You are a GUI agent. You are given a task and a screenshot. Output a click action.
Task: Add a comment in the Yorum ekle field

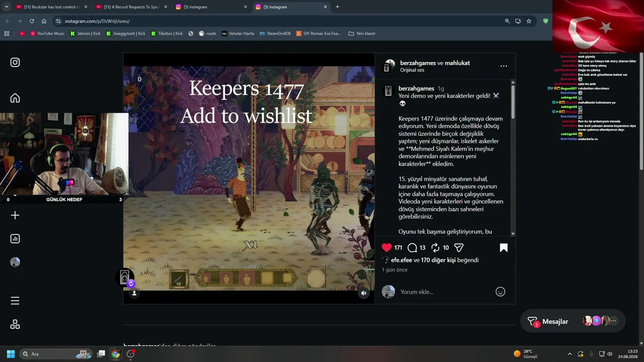[445, 292]
